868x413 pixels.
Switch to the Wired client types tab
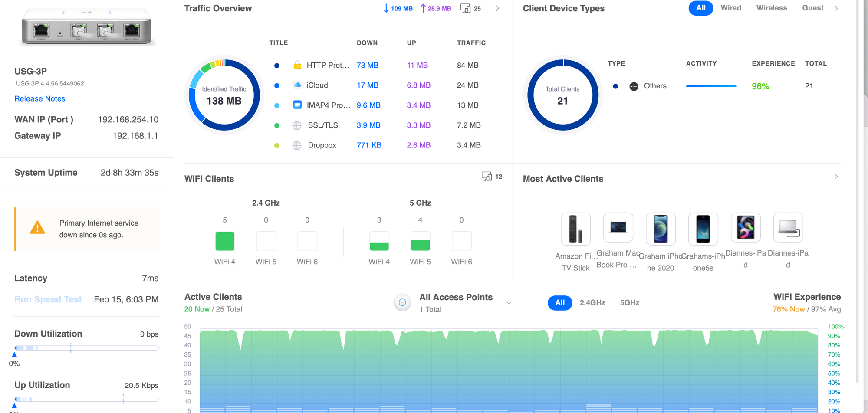click(x=731, y=8)
